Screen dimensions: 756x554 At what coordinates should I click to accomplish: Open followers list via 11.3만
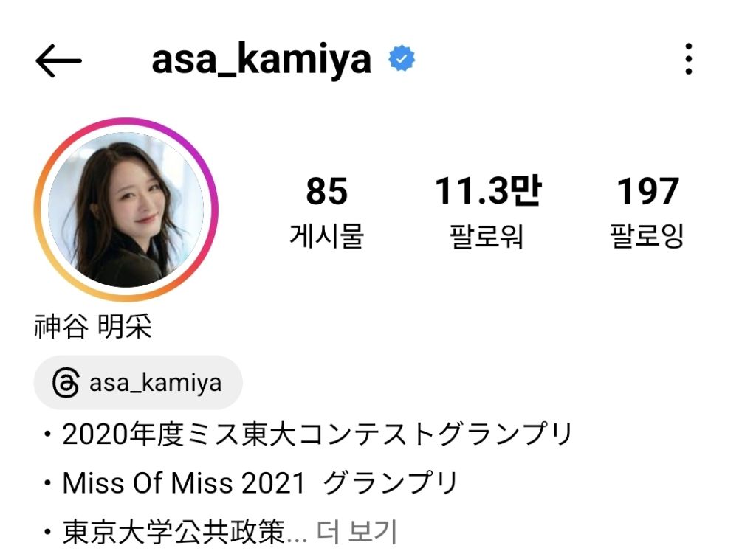488,191
